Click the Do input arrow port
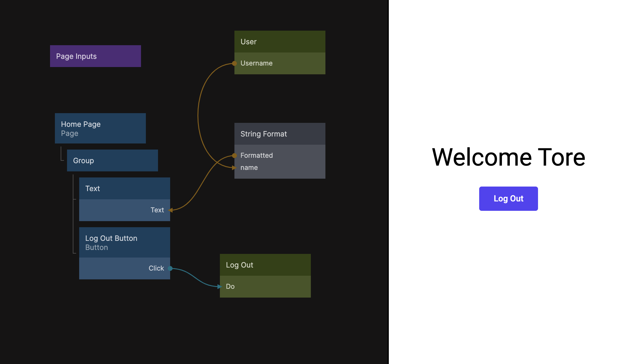The image size is (629, 364). [x=220, y=287]
